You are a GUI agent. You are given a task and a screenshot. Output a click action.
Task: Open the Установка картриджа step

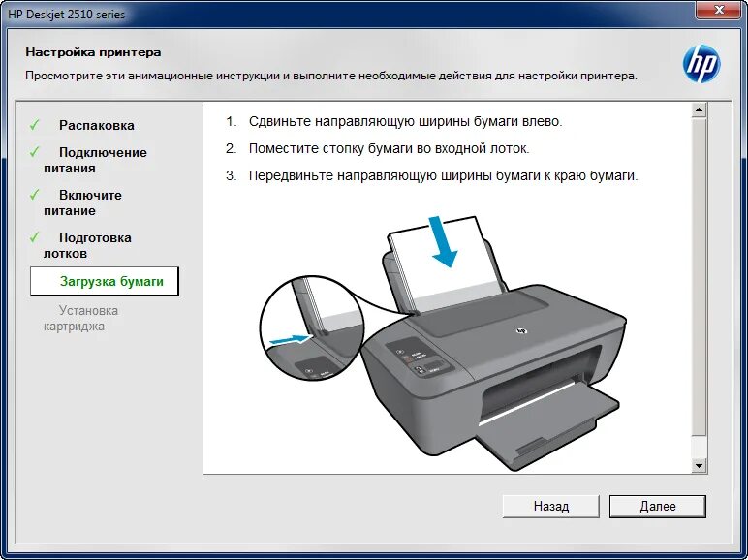pos(80,318)
